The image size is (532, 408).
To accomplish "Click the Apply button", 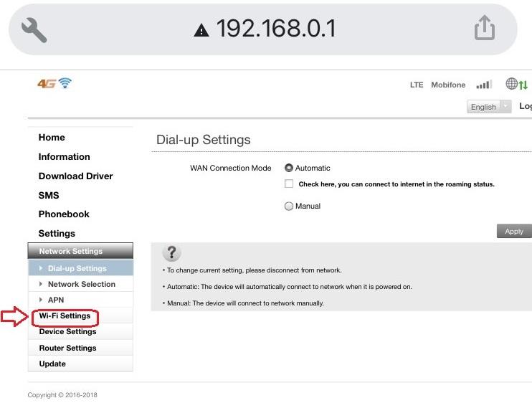I will pyautogui.click(x=514, y=231).
